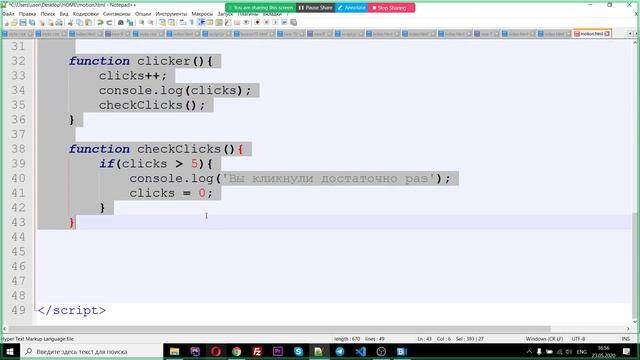Click the Zoom In toolbar icon
This screenshot has height=360, width=640.
point(141,22)
